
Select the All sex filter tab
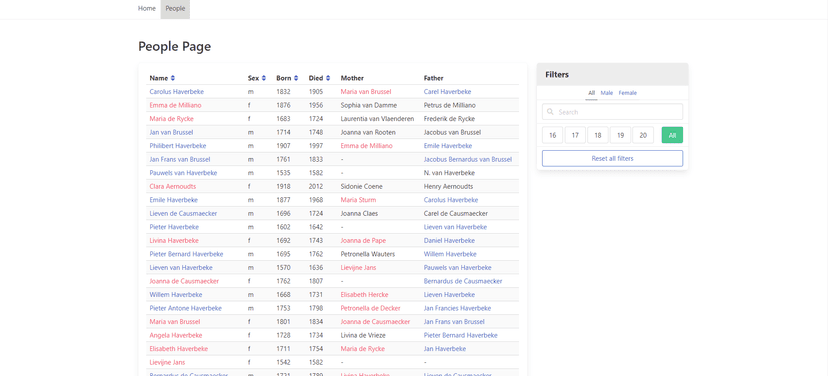pos(591,93)
